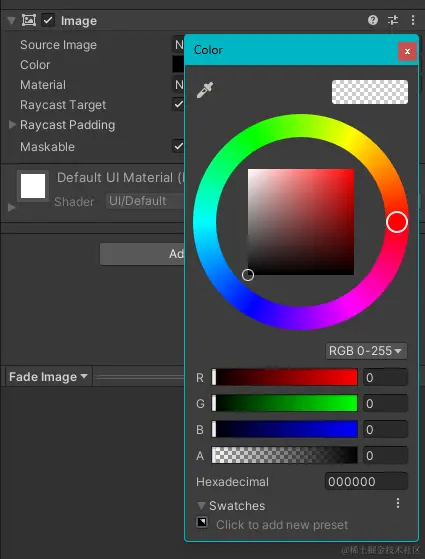Click the Image component type icon

click(x=29, y=20)
